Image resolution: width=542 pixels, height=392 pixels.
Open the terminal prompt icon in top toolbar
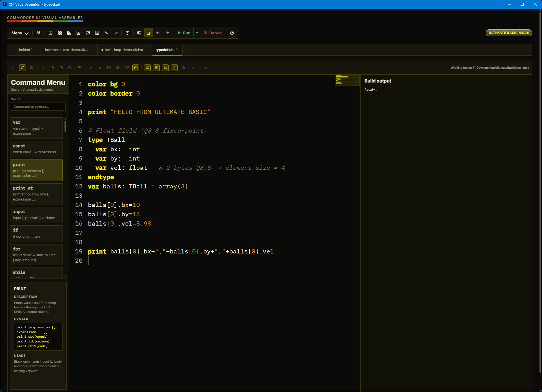pyautogui.click(x=139, y=33)
